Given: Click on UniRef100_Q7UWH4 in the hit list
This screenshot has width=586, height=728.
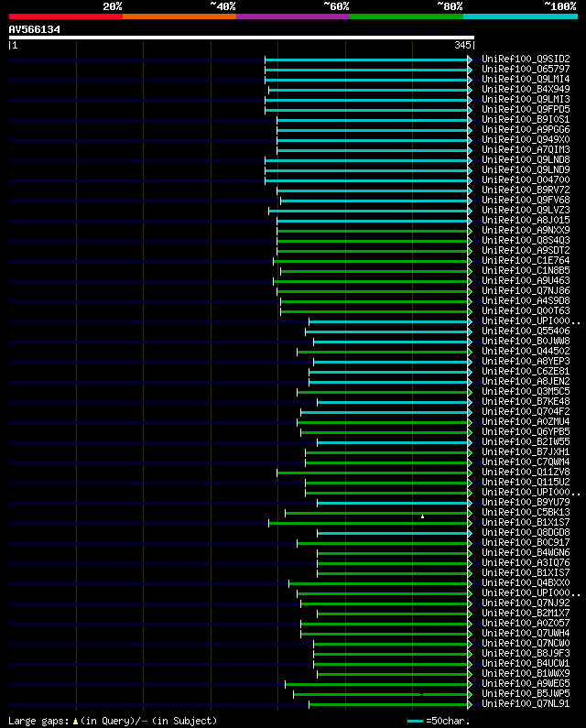Looking at the screenshot, I should 526,634.
